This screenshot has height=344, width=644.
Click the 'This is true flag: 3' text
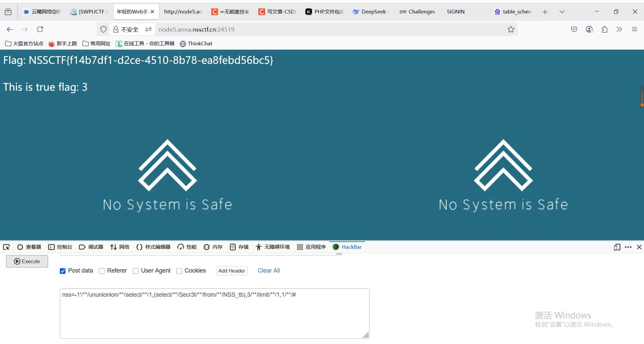(x=45, y=87)
